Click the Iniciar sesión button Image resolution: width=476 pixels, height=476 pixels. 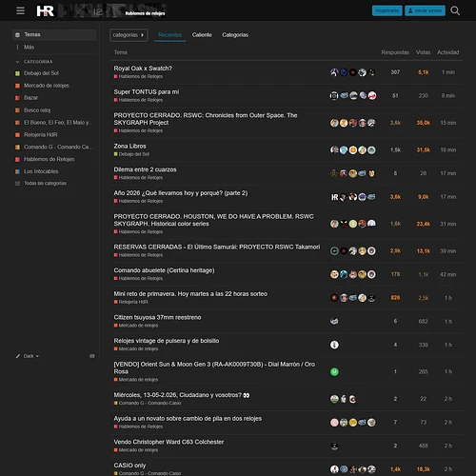tap(425, 10)
